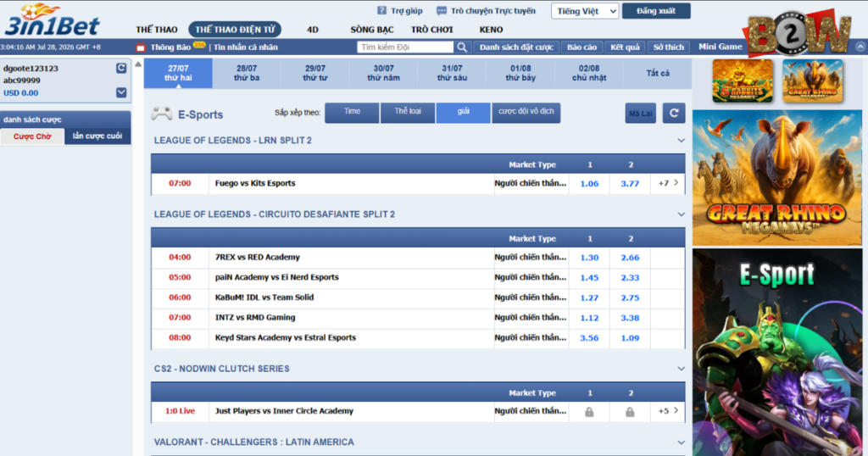Switch to the Cược Chờ tab
Image resolution: width=868 pixels, height=456 pixels.
(33, 136)
